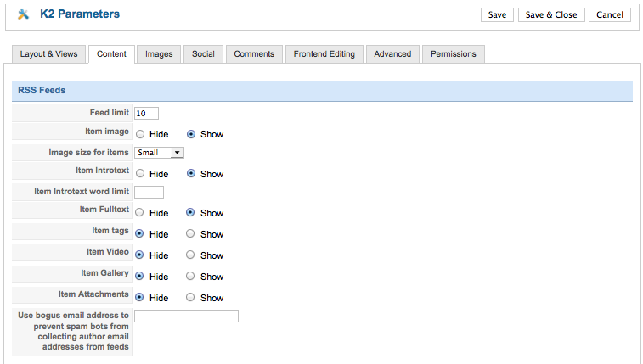Click the Feed limit label
This screenshot has width=643, height=364.
109,113
